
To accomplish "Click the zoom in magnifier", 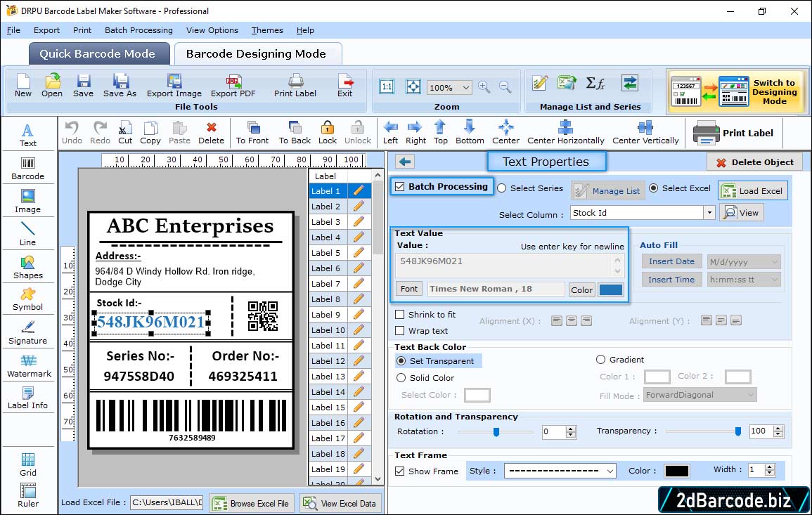I will 484,86.
